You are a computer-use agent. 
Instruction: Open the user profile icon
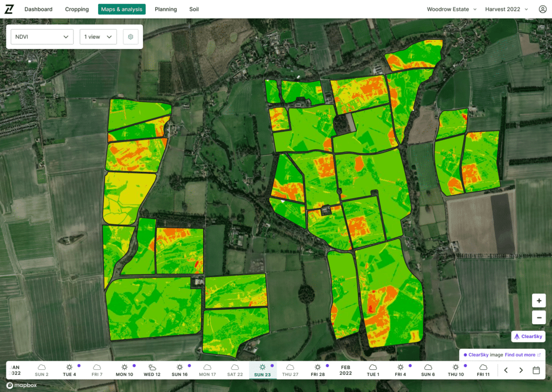coord(542,9)
